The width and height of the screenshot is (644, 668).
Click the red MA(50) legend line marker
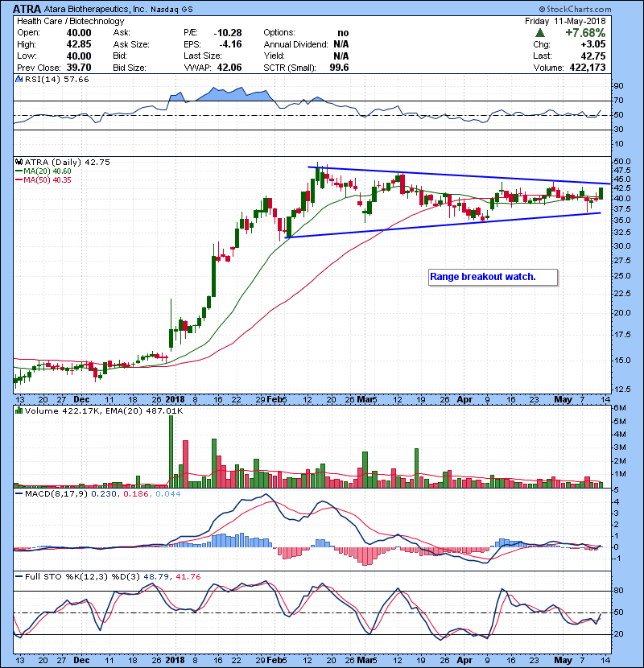19,180
